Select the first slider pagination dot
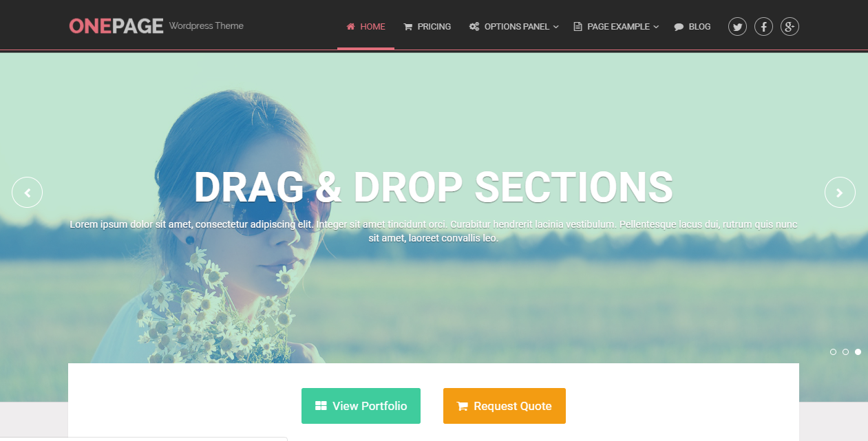Viewport: 868px width, 441px height. click(833, 352)
